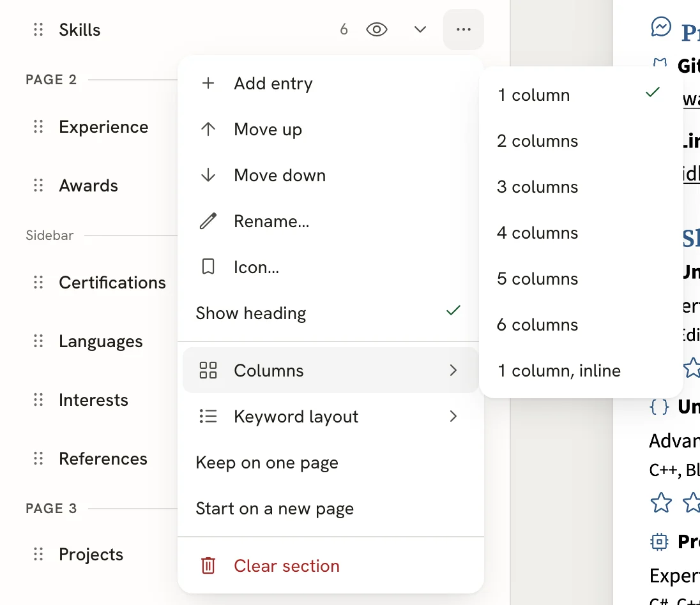The image size is (700, 605).
Task: Select 1 column layout
Action: tap(581, 95)
